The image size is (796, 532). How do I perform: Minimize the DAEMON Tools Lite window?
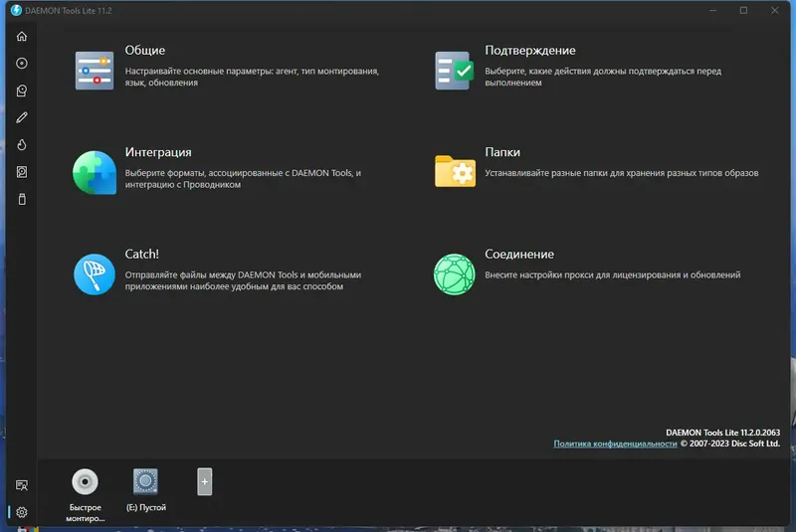(x=713, y=10)
